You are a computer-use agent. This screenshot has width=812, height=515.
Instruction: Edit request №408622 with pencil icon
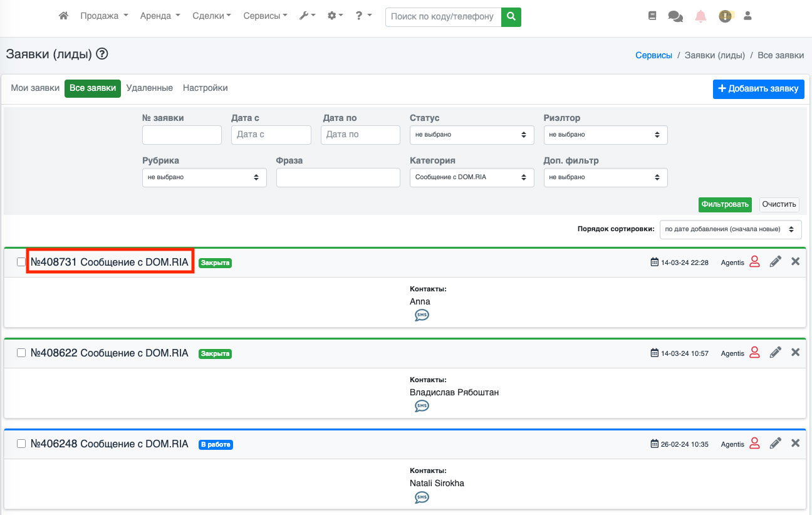tap(775, 353)
